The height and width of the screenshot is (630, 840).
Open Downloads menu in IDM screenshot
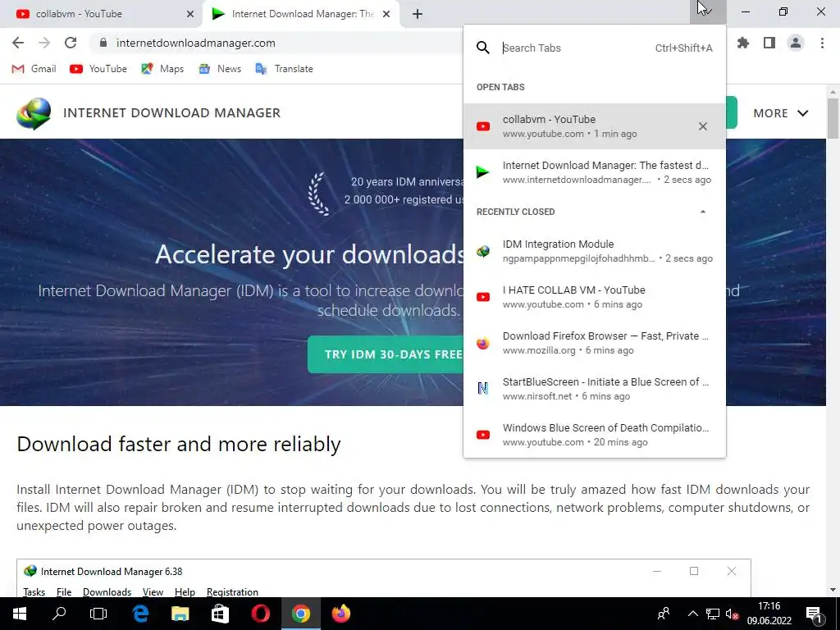[x=107, y=592]
